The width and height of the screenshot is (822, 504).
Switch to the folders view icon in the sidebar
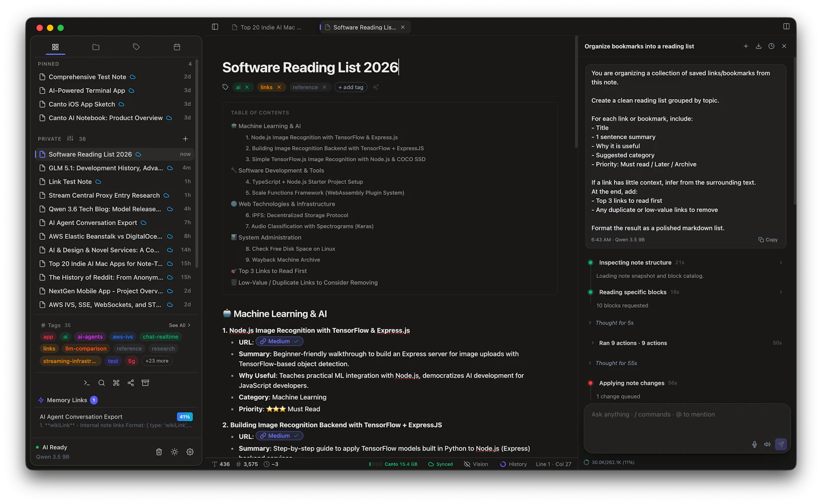coord(96,47)
